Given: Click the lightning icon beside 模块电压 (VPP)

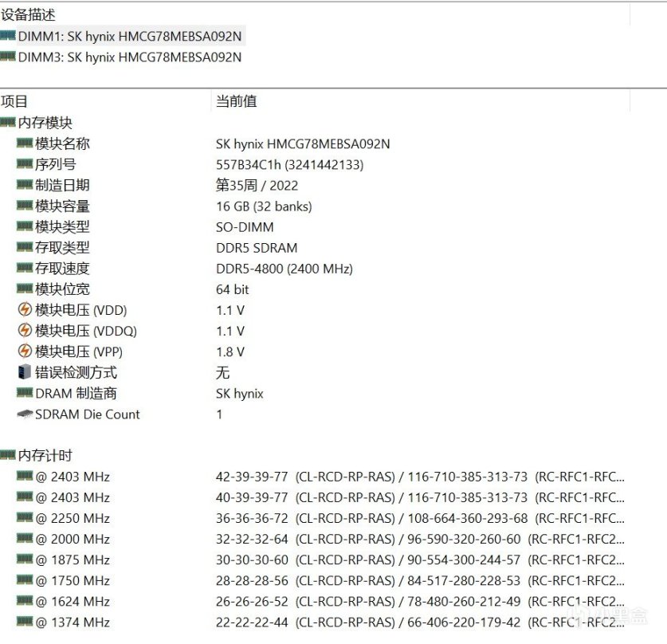Looking at the screenshot, I should pyautogui.click(x=25, y=351).
